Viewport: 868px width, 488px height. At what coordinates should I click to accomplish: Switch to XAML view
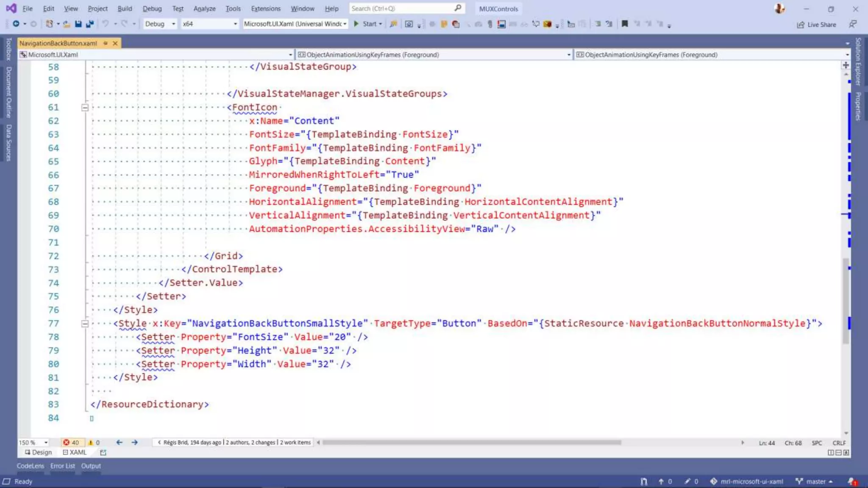[x=75, y=452]
